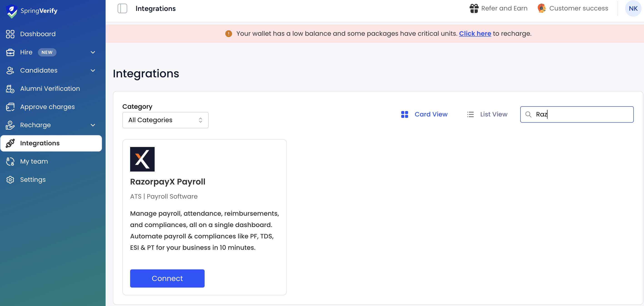Screen dimensions: 644x306
Task: Expand the Candidates submenu chevron
Action: (93, 71)
